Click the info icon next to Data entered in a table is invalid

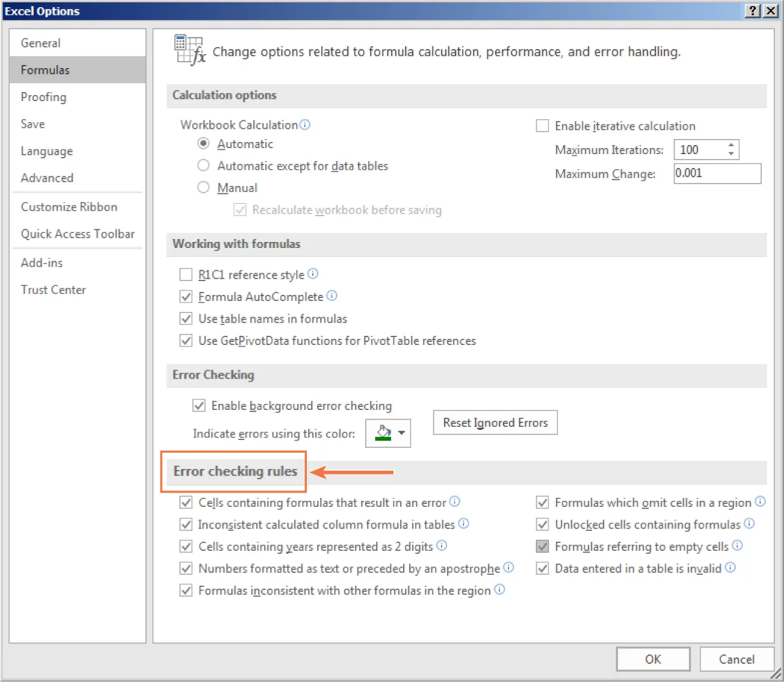730,567
